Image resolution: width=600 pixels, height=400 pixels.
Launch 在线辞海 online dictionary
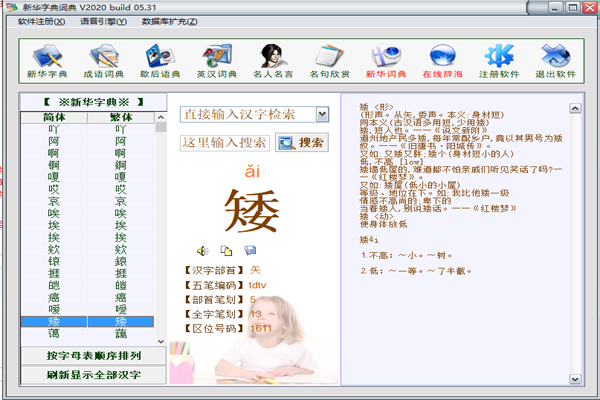pos(442,62)
